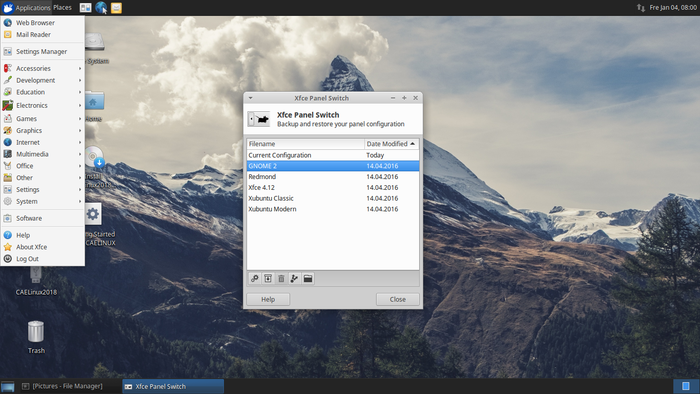Expand the Multimedia submenu

point(42,154)
